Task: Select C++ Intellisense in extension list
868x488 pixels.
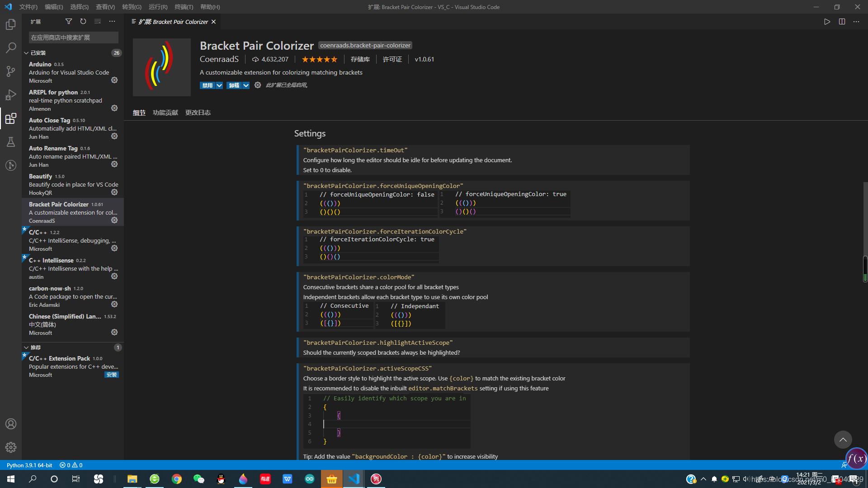Action: (x=73, y=268)
